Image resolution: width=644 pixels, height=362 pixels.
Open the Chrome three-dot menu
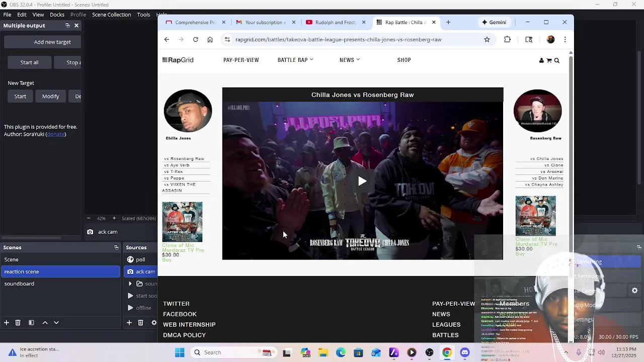coord(565,40)
